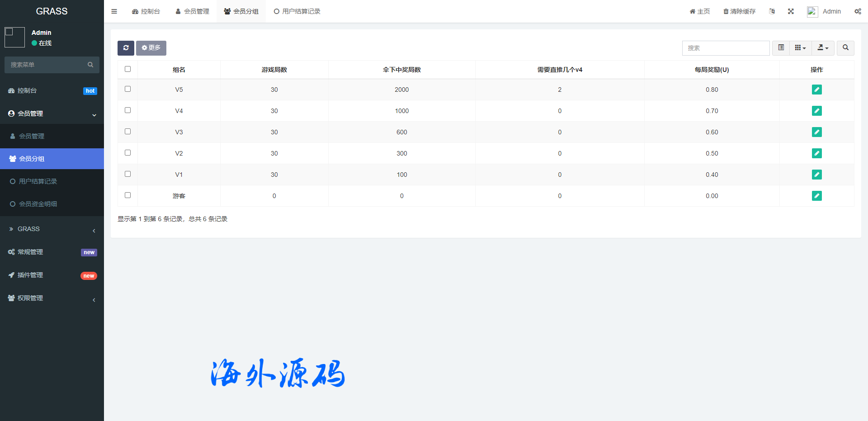This screenshot has height=421, width=868.
Task: Tick the checkbox for row V1
Action: click(128, 174)
